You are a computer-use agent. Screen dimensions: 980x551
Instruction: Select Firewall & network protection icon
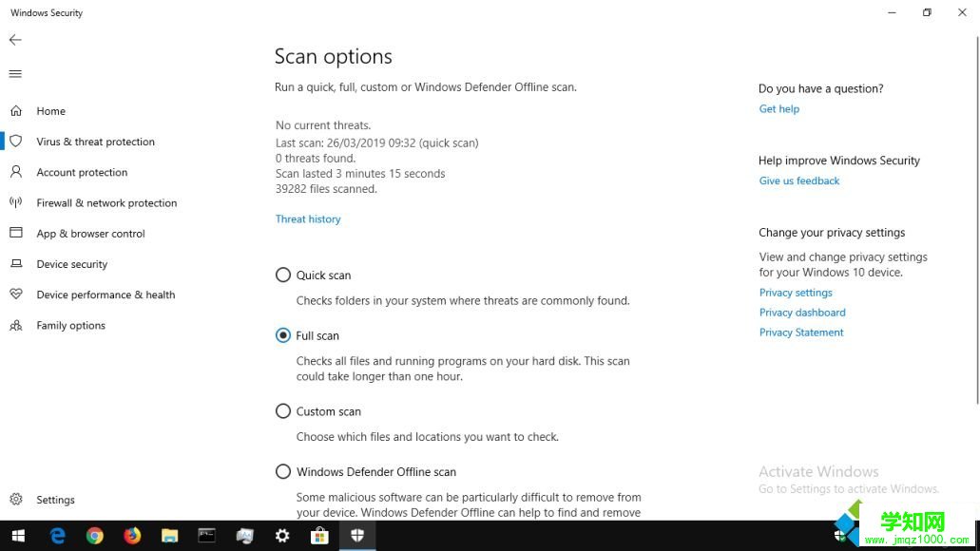coord(17,202)
